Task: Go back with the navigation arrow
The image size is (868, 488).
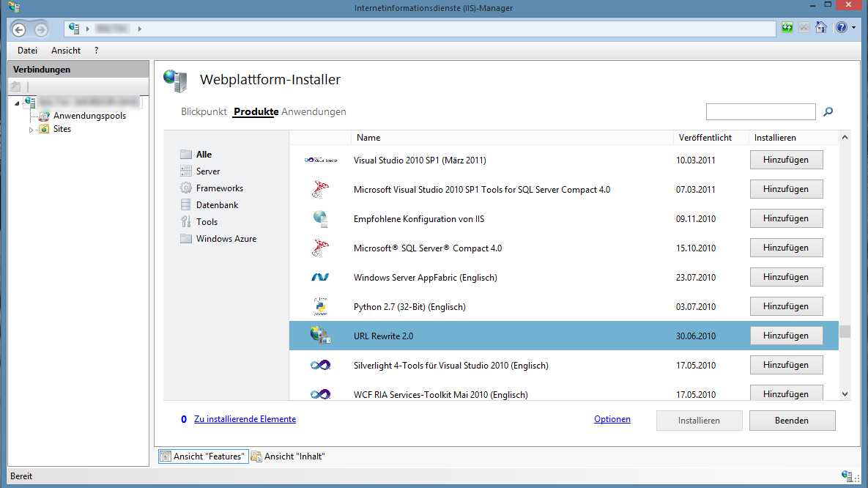Action: pyautogui.click(x=19, y=29)
